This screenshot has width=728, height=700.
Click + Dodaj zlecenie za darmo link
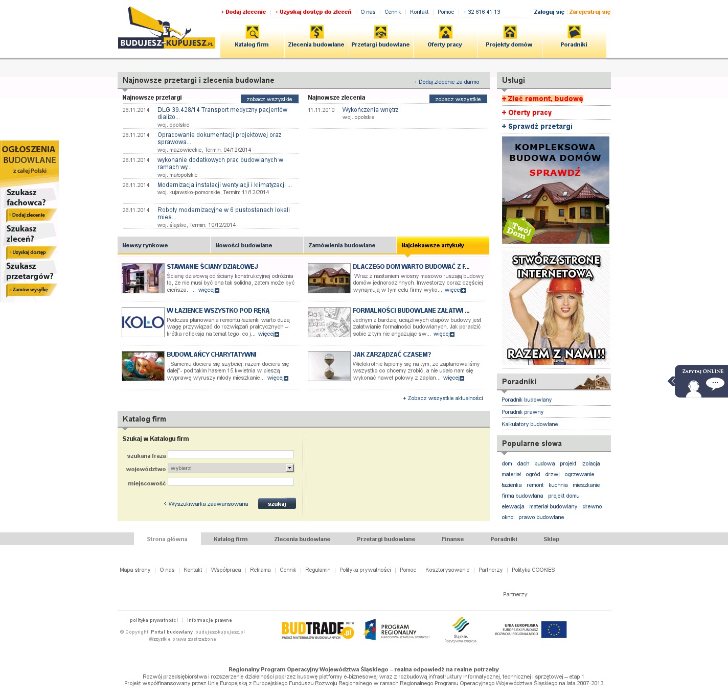(x=447, y=82)
